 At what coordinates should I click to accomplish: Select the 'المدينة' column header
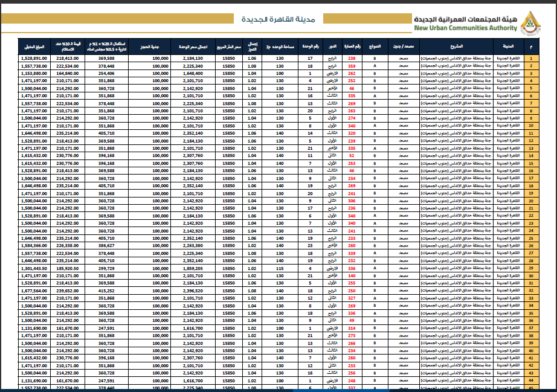[508, 47]
